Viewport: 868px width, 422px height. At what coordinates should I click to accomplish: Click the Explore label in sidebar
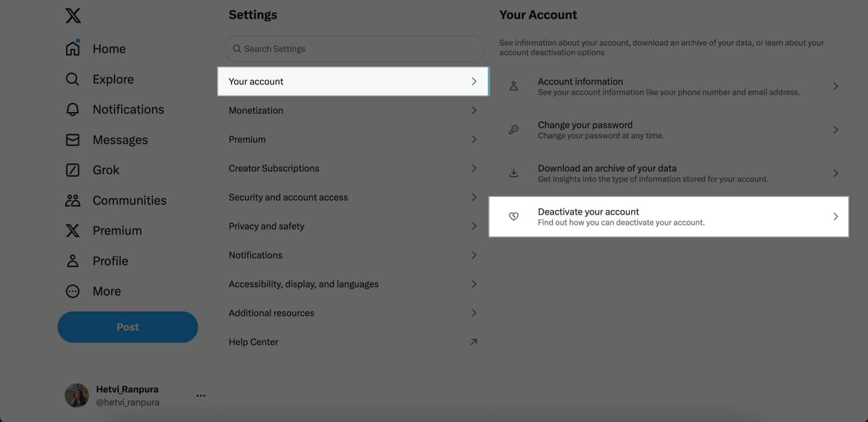click(113, 80)
